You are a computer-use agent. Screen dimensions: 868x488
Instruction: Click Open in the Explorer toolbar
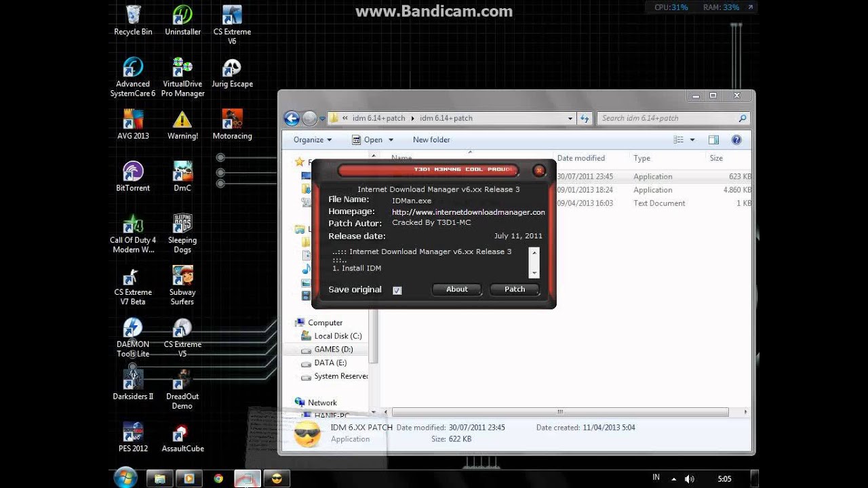tap(367, 140)
